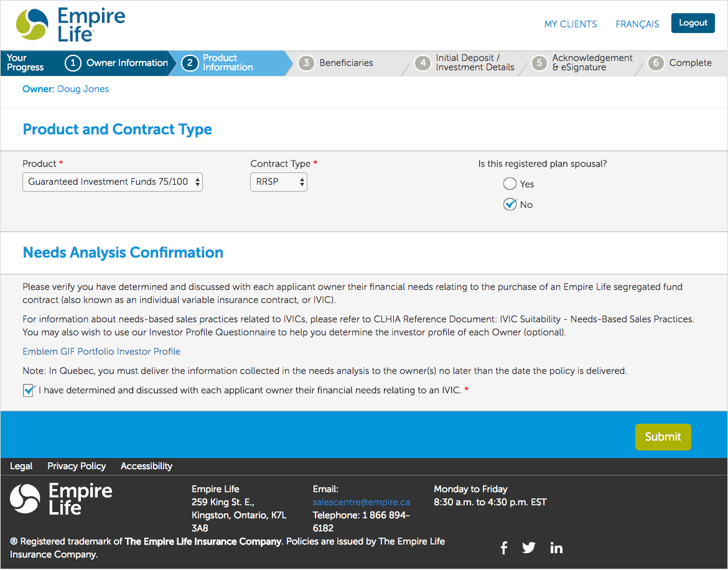Viewport: 728px width, 570px height.
Task: Click the Empire Life header logo
Action: 70,25
